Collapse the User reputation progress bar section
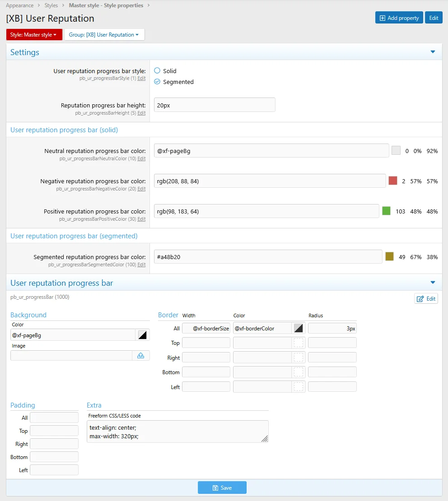Screen dimensions: 448x501 (x=433, y=283)
